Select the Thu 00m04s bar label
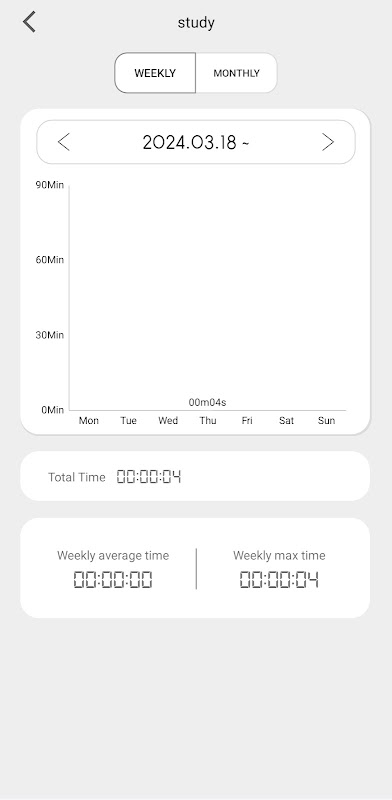The image size is (392, 800). pyautogui.click(x=207, y=403)
